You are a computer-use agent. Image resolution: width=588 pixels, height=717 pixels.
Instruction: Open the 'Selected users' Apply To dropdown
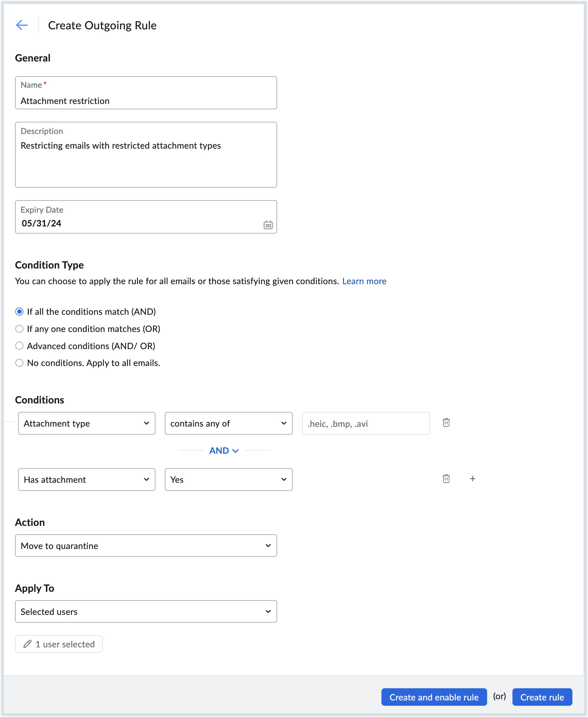click(x=146, y=611)
